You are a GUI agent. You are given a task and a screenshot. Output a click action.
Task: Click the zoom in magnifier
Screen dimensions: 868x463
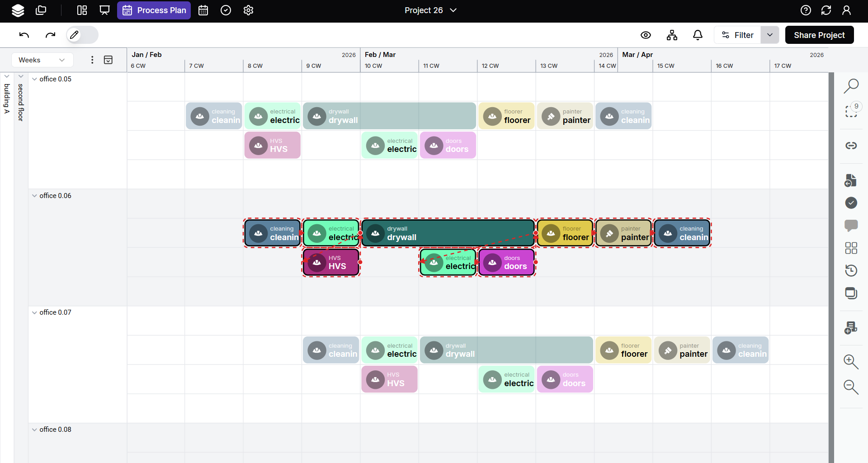pos(851,362)
